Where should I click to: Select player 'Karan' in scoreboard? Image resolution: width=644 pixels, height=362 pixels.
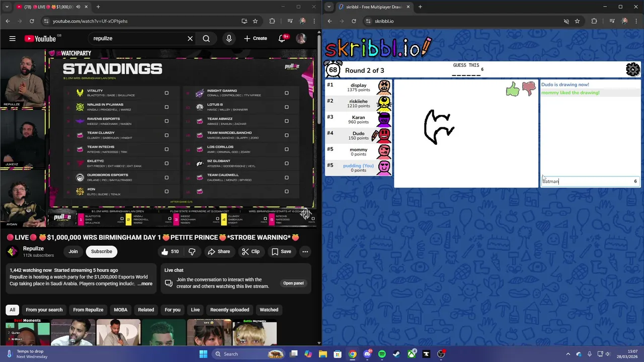coord(359,119)
